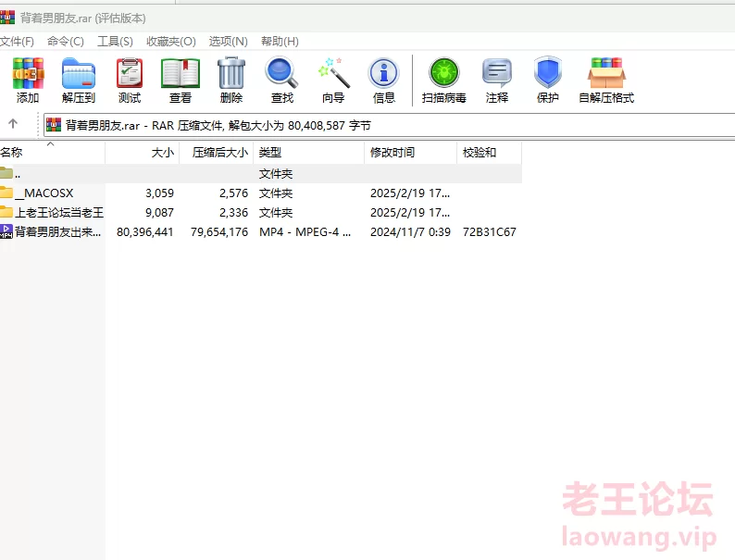Click the checksum 72B31C67
The width and height of the screenshot is (735, 560).
point(490,232)
